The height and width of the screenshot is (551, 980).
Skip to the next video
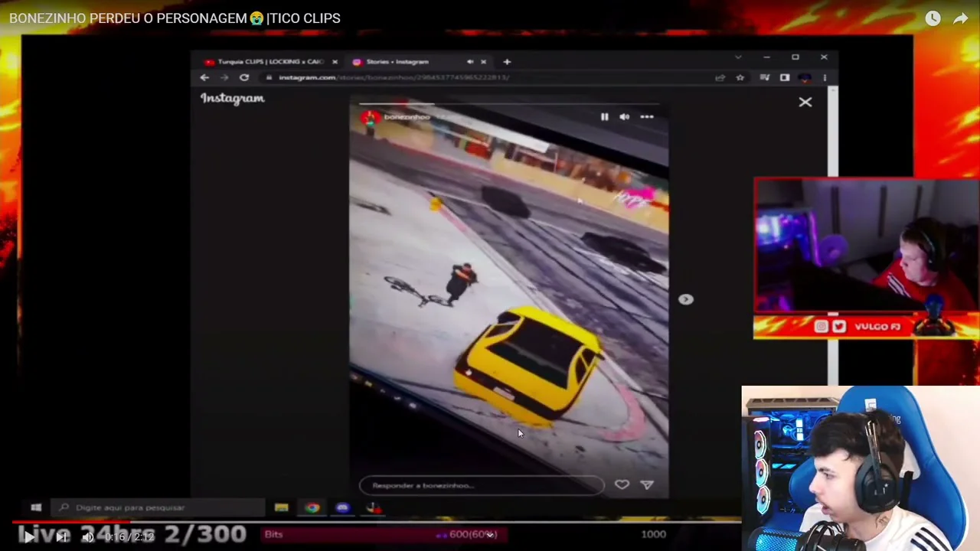[62, 537]
